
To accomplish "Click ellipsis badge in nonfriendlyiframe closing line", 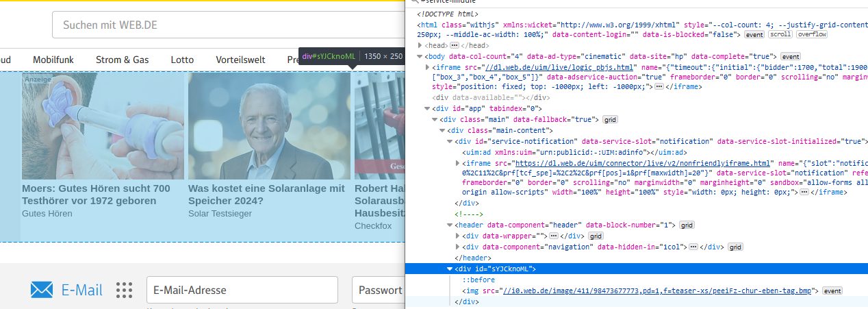I will (804, 193).
